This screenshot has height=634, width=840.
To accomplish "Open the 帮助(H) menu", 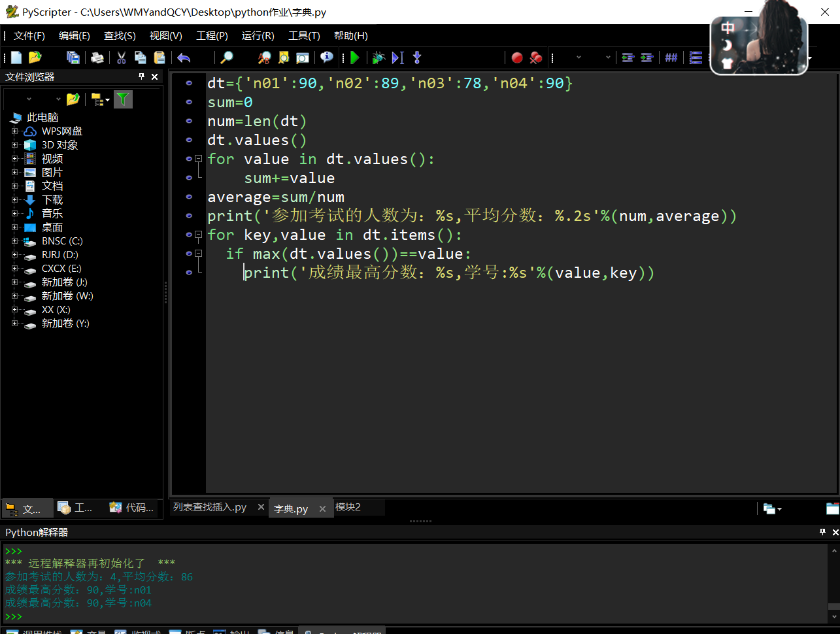I will pyautogui.click(x=351, y=36).
